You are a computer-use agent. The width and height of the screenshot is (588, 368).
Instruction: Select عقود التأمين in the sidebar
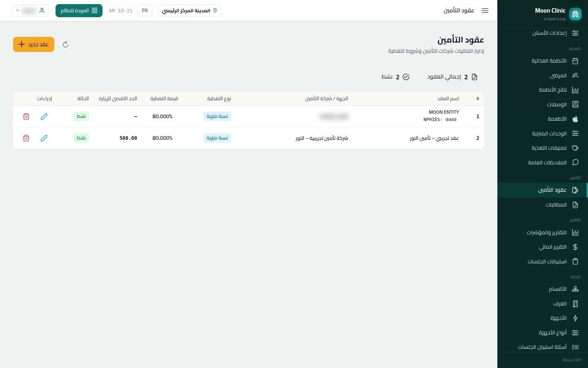coord(542,190)
